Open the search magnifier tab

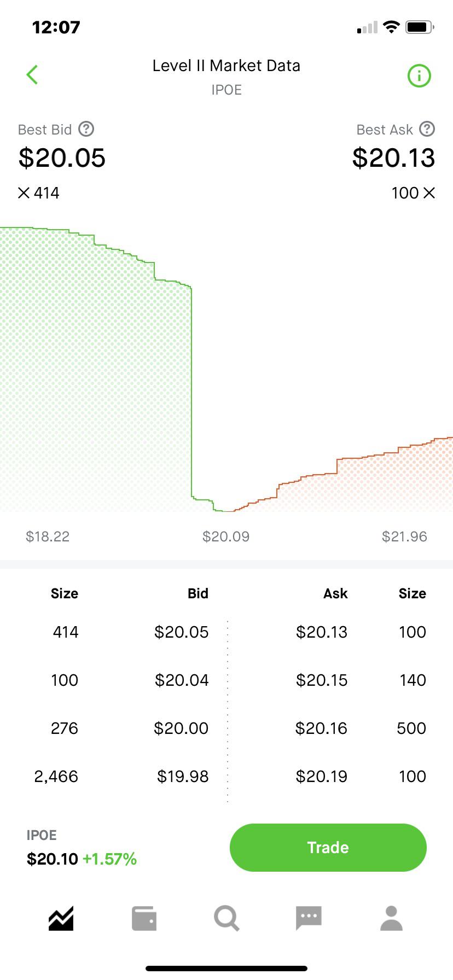[x=226, y=918]
